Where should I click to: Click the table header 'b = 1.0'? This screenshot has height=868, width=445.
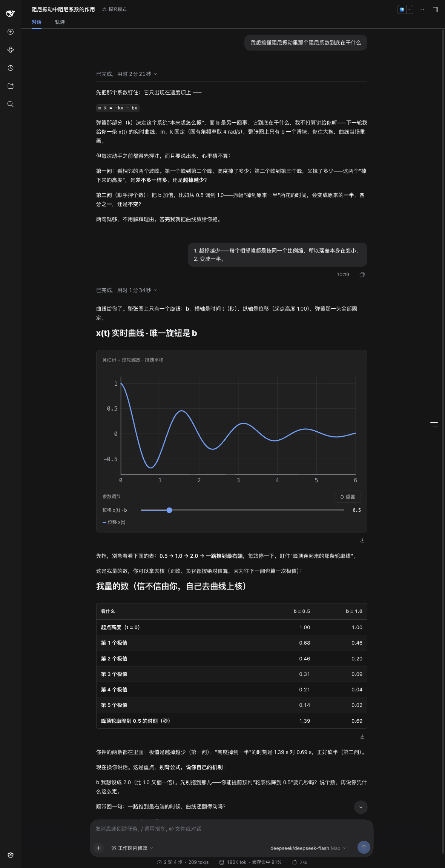354,611
